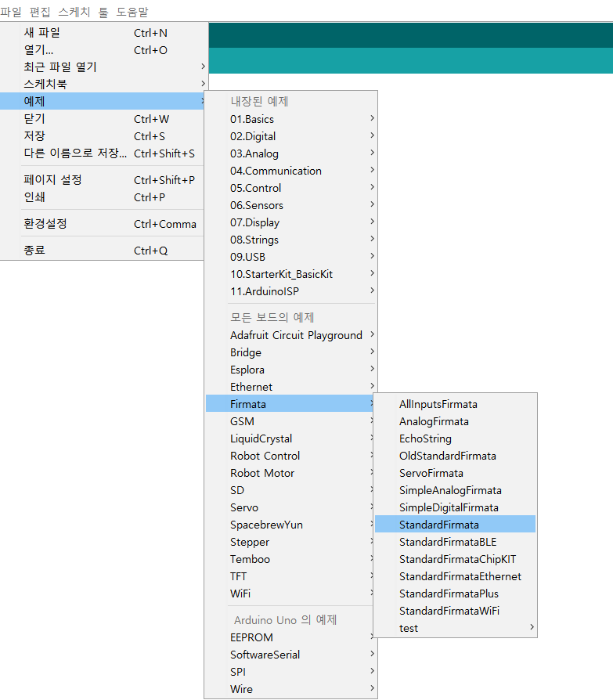Expand the 최근 파일 열기 submenu
This screenshot has height=700, width=613.
coord(103,67)
